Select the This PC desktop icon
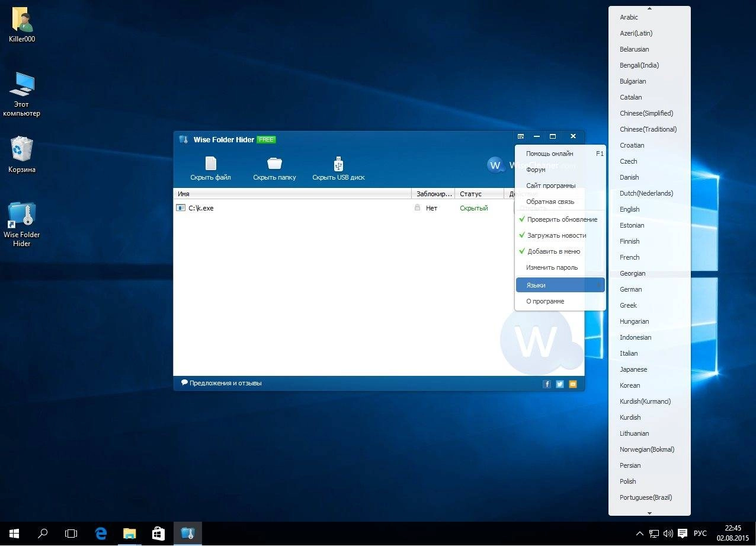This screenshot has height=546, width=756. [x=22, y=95]
